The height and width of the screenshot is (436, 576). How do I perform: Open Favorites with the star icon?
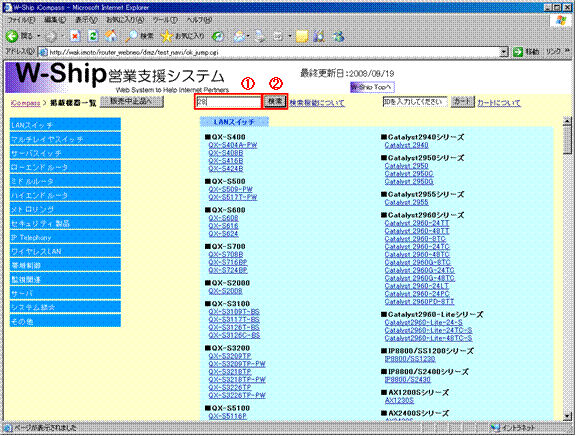(x=166, y=36)
